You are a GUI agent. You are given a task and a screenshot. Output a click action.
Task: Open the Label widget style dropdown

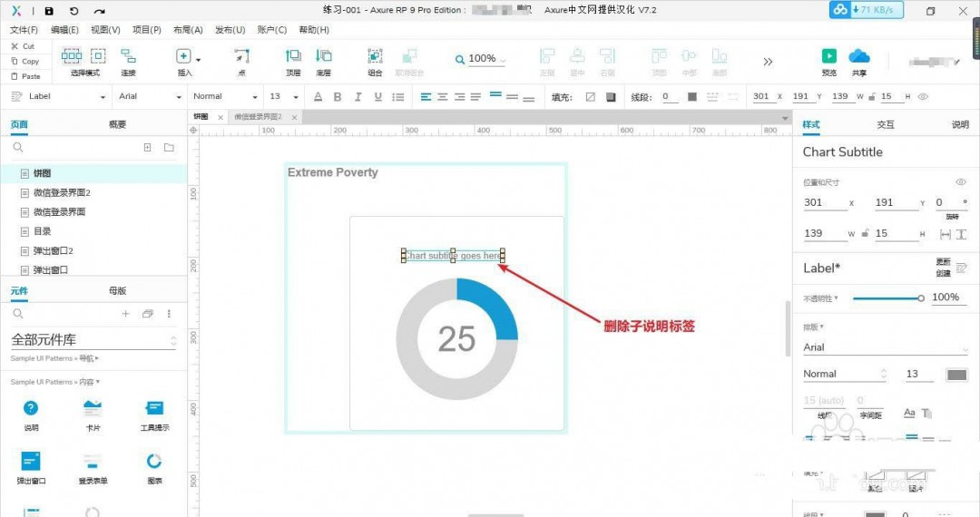tap(59, 96)
